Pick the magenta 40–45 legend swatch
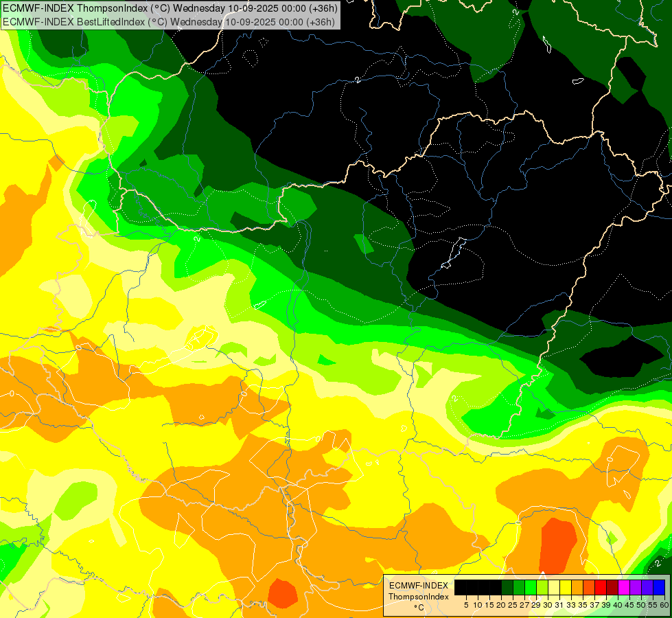The height and width of the screenshot is (618, 672). [x=624, y=587]
